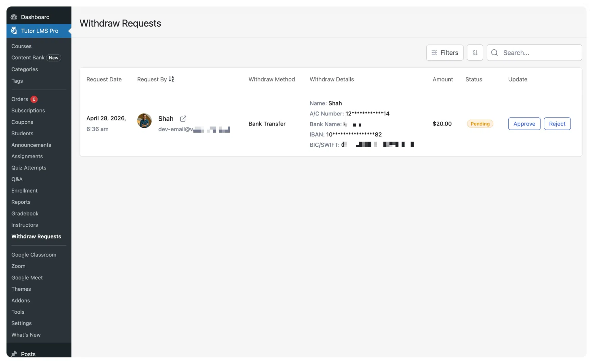Open Dashboard menu
Viewport: 593px width, 364px height.
(x=39, y=17)
